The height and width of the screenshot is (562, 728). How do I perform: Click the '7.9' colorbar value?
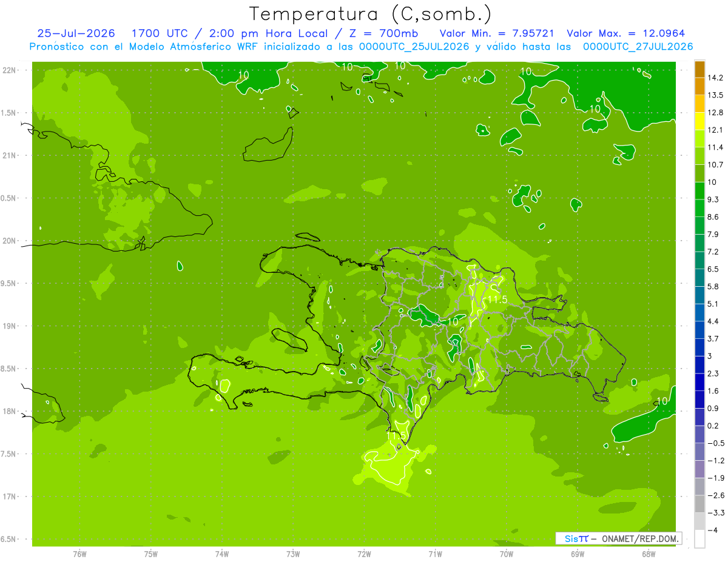[x=713, y=234]
